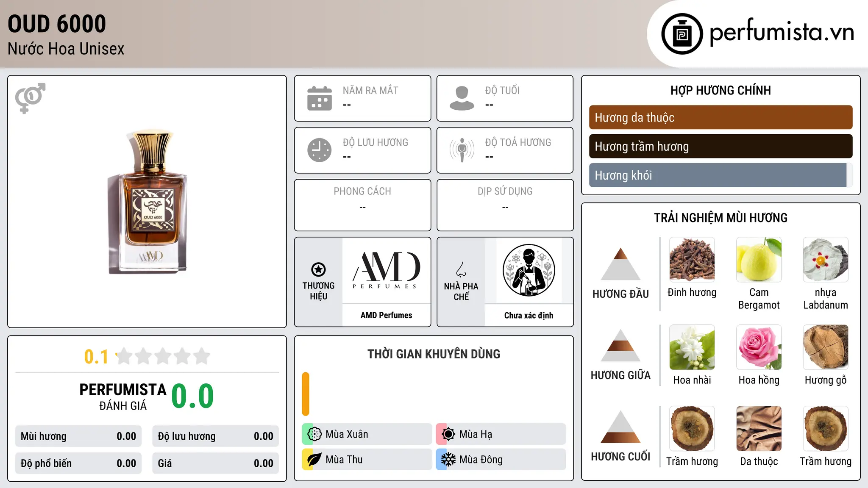Click the perfumista.vn site name
The image size is (868, 488).
(782, 32)
